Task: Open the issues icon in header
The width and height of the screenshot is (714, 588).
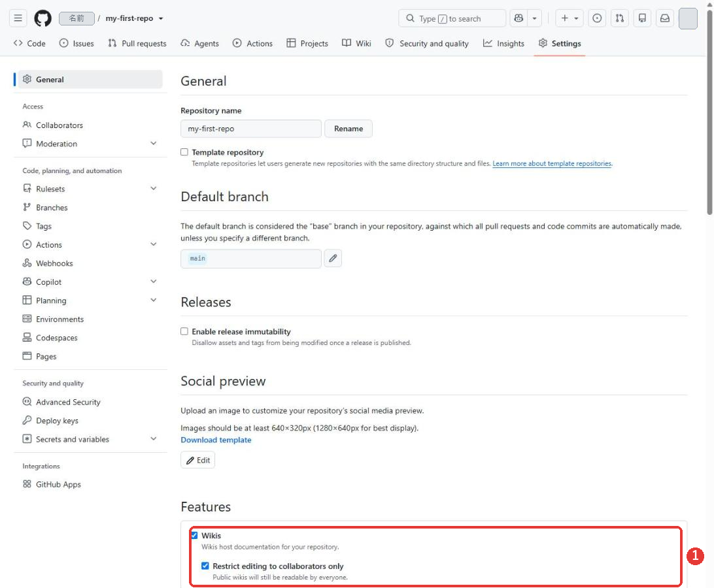Action: click(597, 18)
